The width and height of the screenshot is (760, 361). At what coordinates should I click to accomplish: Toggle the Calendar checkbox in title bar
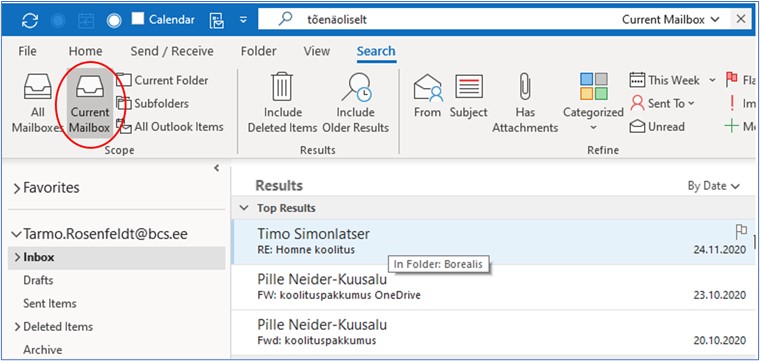tap(138, 19)
